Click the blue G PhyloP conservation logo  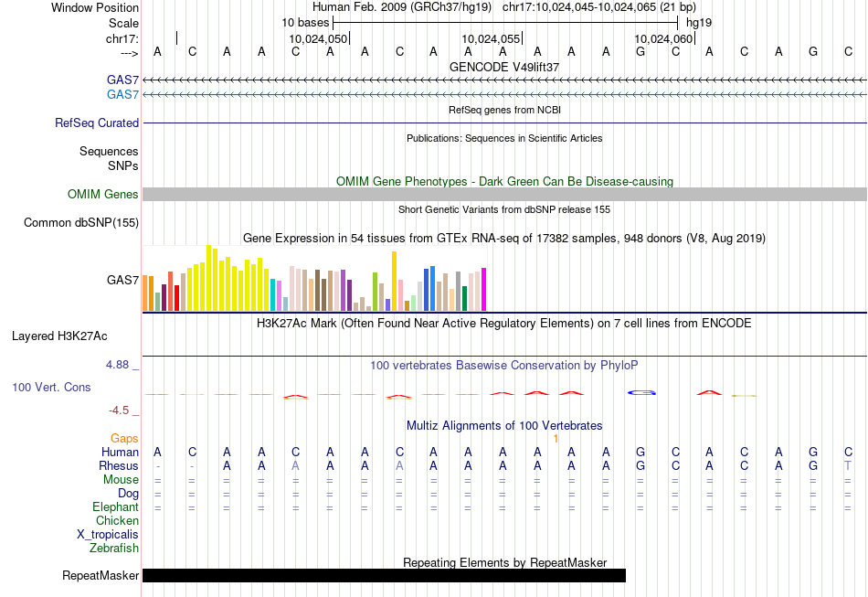641,392
